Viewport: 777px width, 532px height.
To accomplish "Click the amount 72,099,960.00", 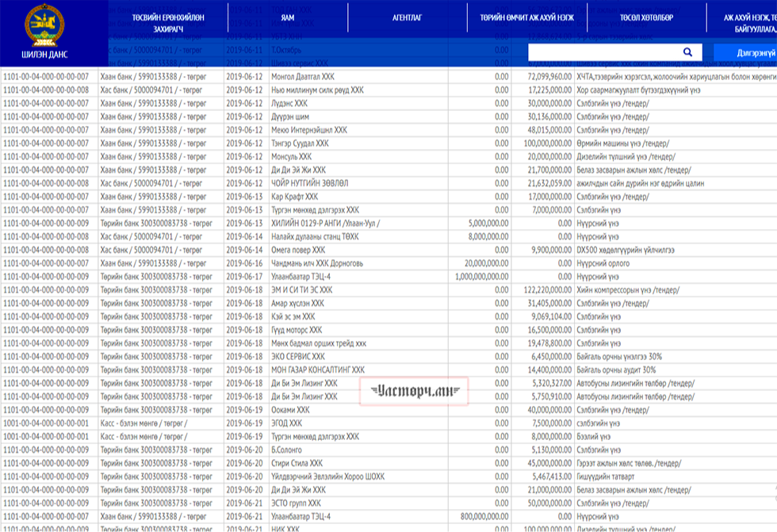I will click(x=549, y=77).
